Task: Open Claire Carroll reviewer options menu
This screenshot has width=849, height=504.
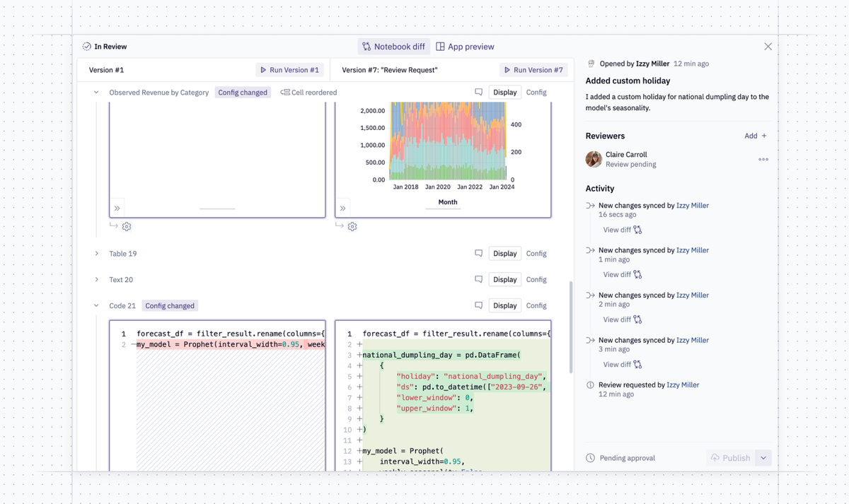Action: pyautogui.click(x=763, y=159)
